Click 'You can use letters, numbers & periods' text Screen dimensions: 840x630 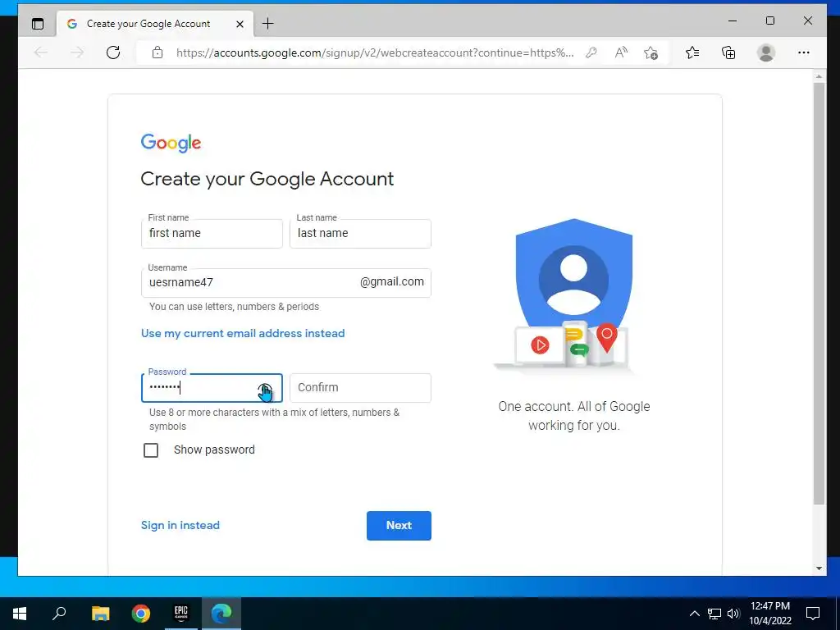pos(234,307)
